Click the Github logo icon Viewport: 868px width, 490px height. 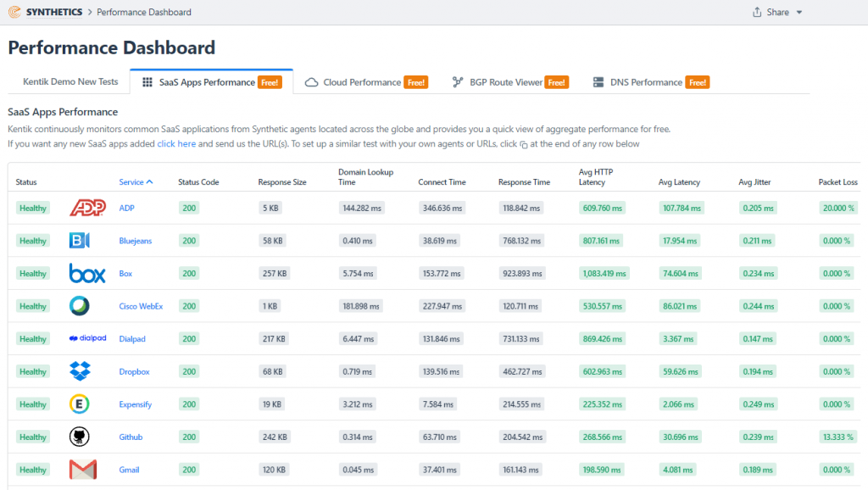click(x=79, y=437)
